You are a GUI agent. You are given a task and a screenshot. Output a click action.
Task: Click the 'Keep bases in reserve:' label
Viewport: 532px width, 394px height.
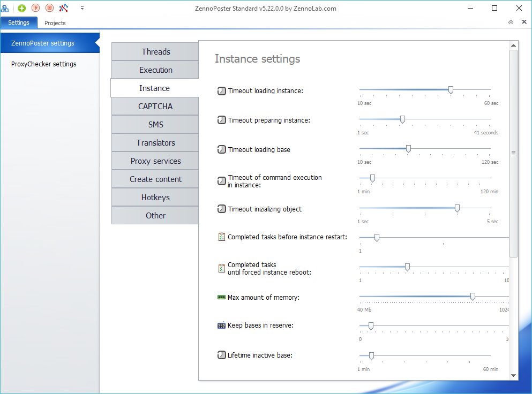[260, 325]
